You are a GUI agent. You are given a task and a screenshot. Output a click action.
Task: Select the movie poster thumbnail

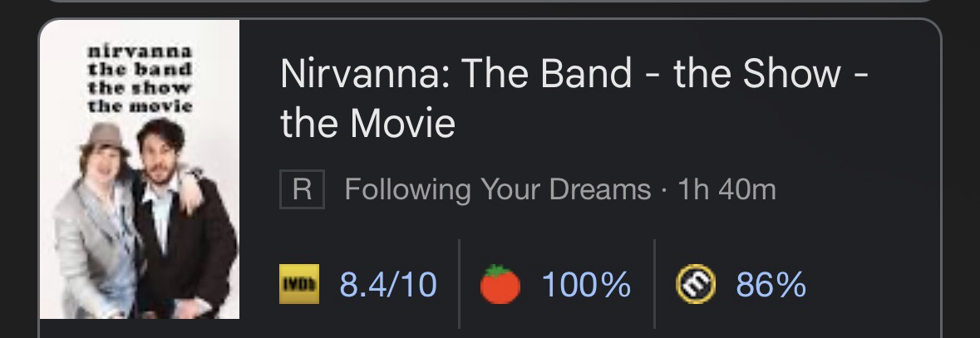[x=140, y=169]
